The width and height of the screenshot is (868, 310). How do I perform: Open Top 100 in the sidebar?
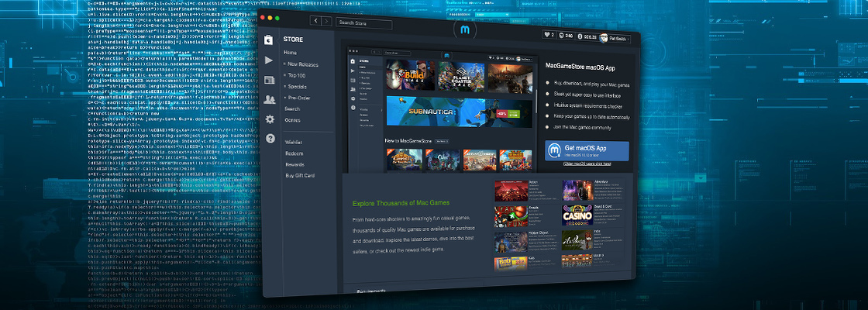point(297,75)
